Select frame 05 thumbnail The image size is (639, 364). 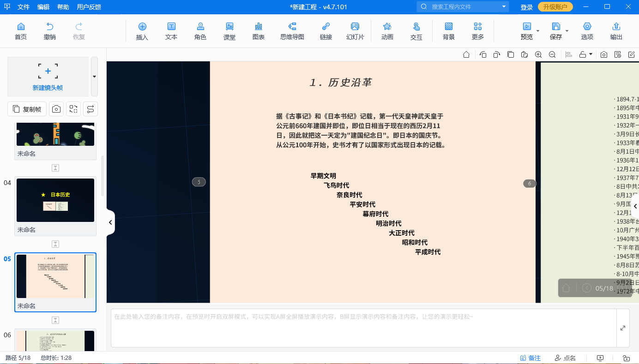[x=55, y=276]
